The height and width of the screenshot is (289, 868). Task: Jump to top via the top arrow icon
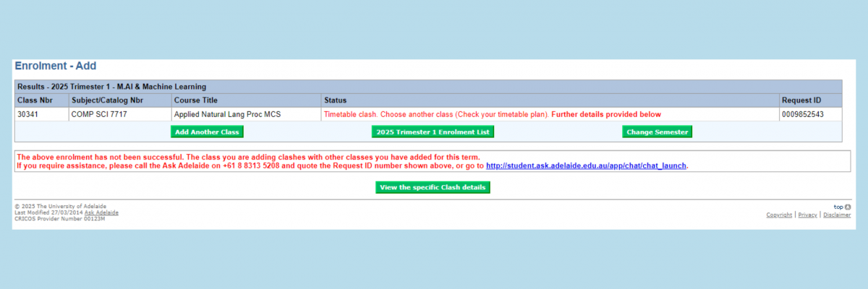click(848, 207)
